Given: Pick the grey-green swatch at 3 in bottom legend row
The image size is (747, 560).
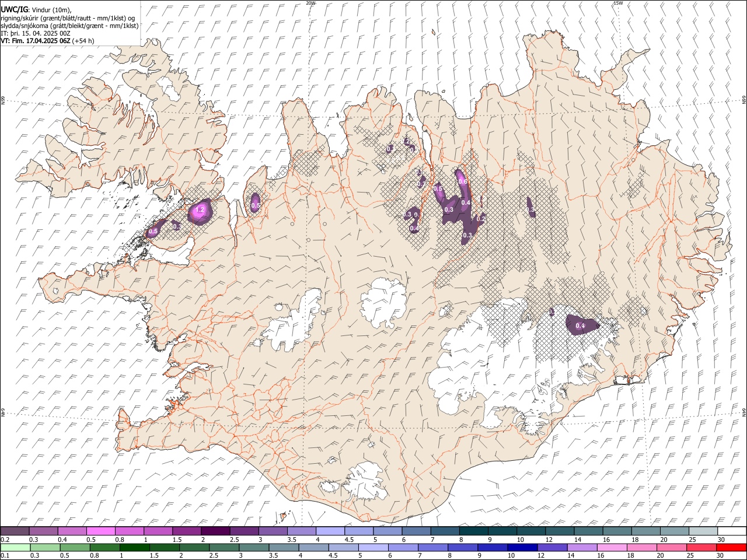Looking at the screenshot, I should pos(254,548).
